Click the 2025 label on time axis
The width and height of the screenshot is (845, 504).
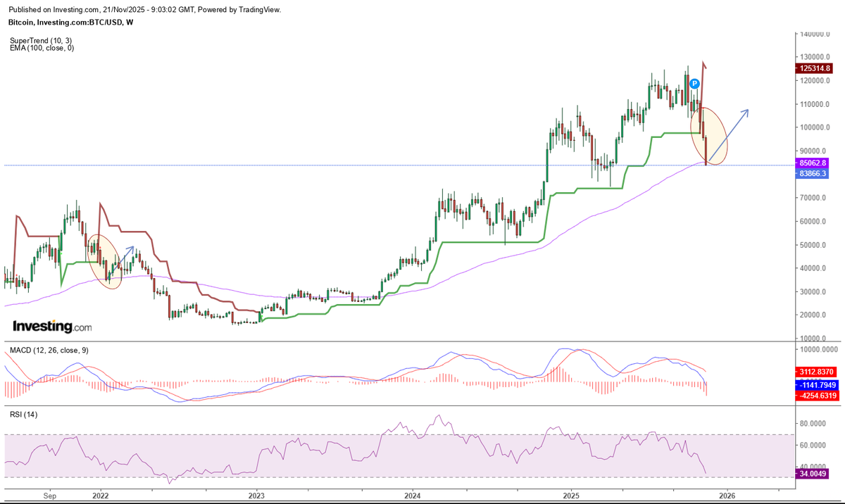click(x=570, y=496)
